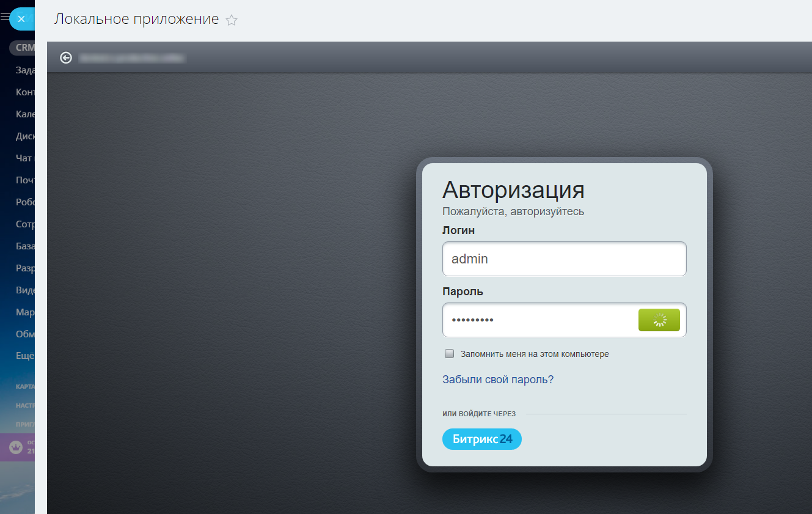Open the CRM item in the sidebar

tap(24, 48)
